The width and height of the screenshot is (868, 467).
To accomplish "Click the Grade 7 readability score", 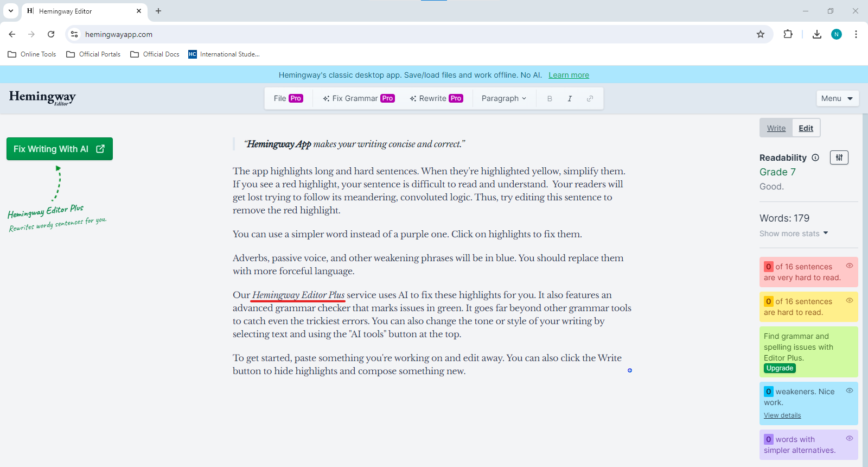I will coord(777,172).
